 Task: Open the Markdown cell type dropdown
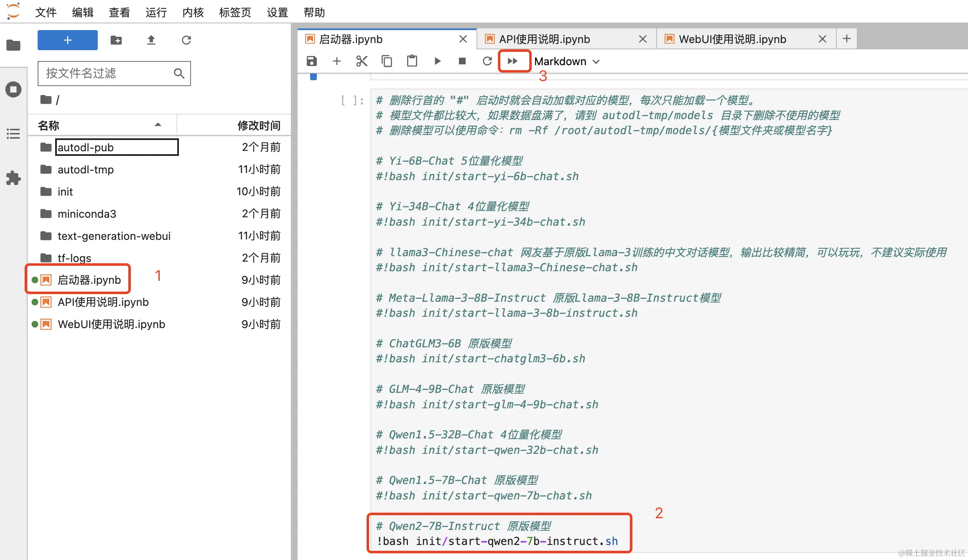pyautogui.click(x=567, y=61)
